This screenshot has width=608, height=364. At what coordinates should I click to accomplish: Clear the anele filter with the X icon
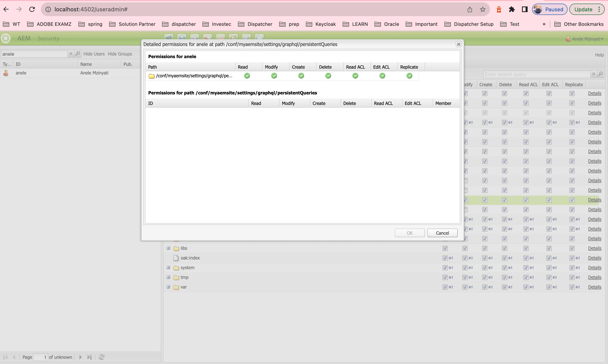71,53
